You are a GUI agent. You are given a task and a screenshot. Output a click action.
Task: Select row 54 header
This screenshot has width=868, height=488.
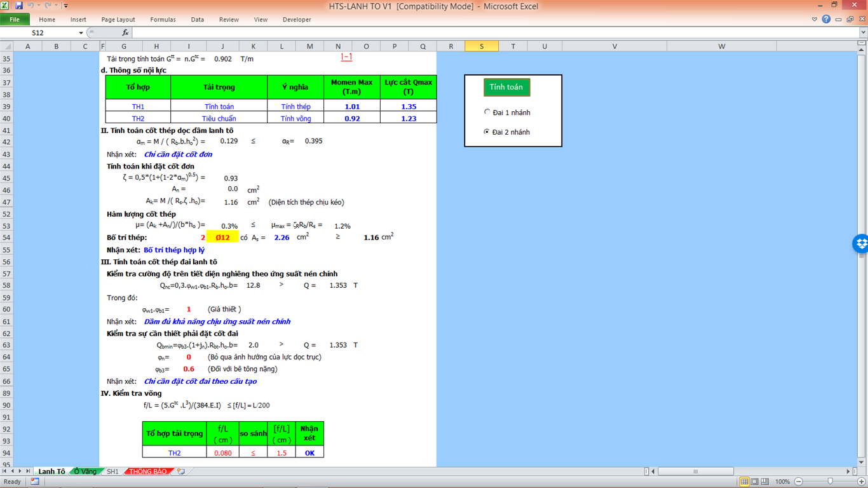point(6,238)
